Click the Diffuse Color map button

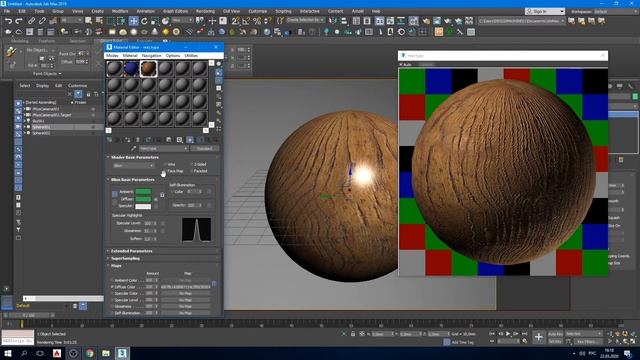185,287
